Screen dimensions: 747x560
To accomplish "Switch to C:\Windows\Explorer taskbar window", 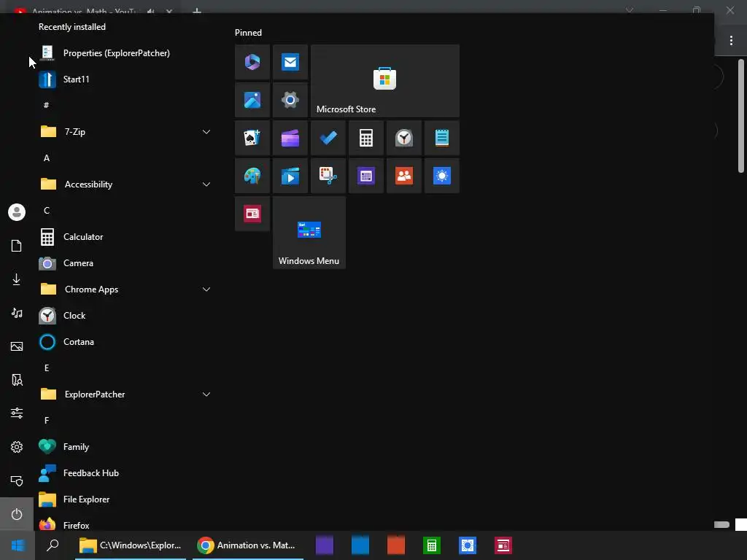I will tap(131, 545).
